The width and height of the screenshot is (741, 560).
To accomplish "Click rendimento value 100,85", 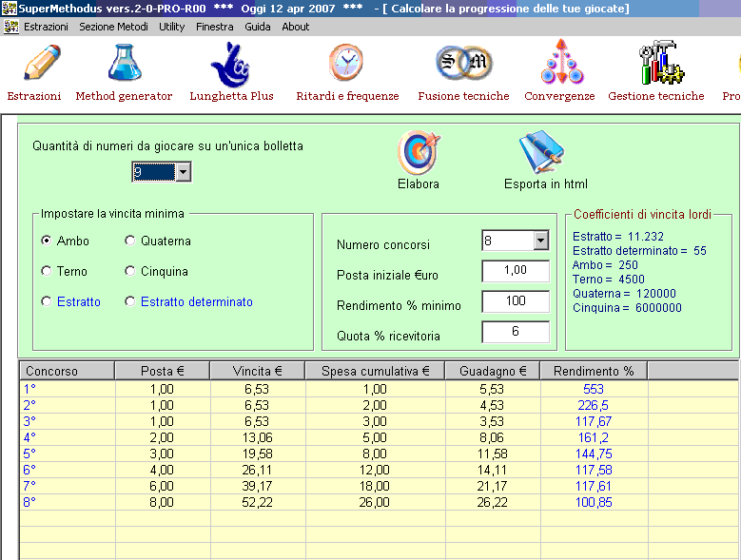I will tap(594, 502).
